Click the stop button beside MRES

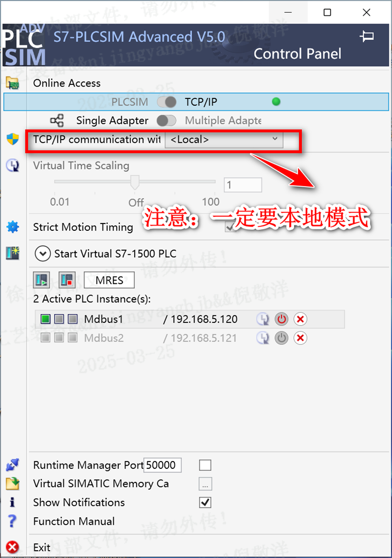pyautogui.click(x=68, y=280)
